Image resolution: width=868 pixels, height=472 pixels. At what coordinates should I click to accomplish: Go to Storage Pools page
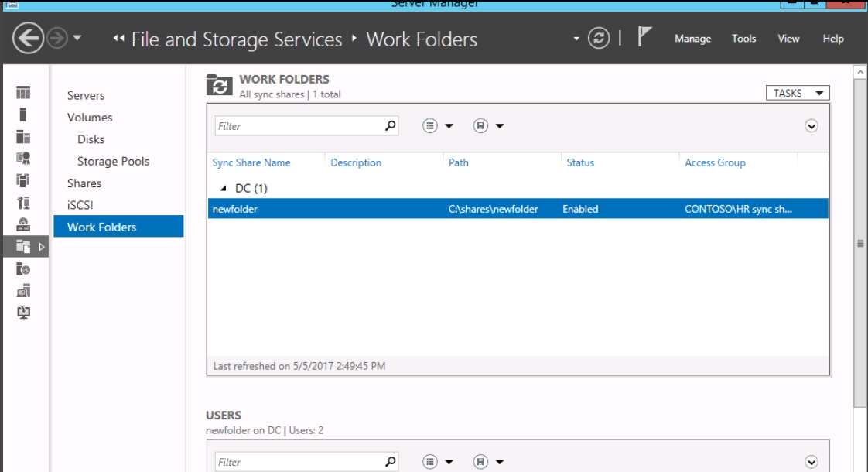pos(114,161)
